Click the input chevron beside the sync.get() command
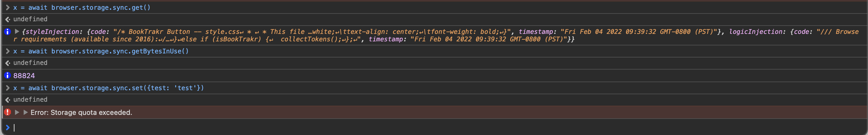The height and width of the screenshot is (135, 868). pyautogui.click(x=8, y=7)
